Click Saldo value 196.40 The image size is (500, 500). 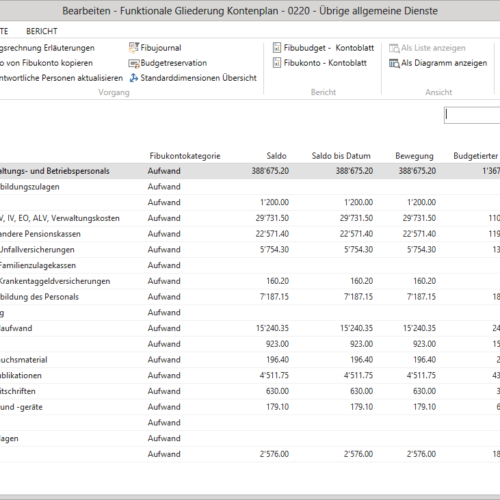(277, 360)
